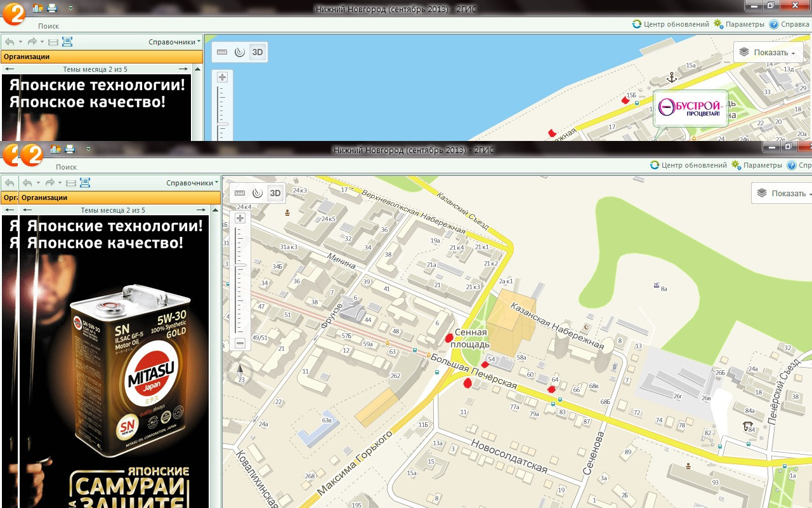Select the ruler measuring tool on back window map
The height and width of the screenshot is (508, 812).
coord(222,52)
